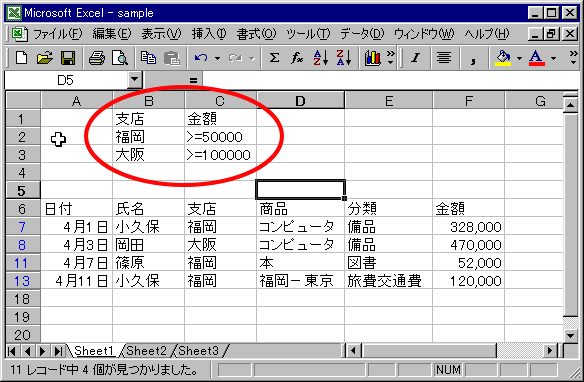This screenshot has height=382, width=584.
Task: Click the New workbook icon
Action: tap(21, 58)
